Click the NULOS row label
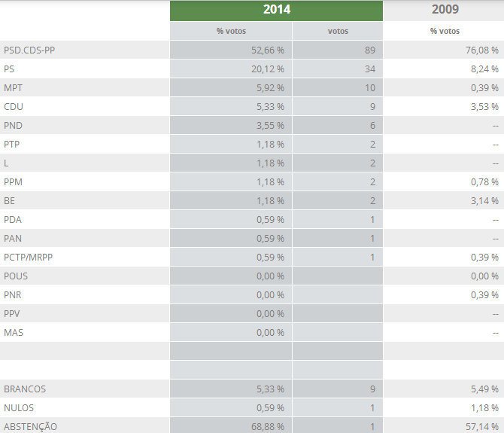 19,408
